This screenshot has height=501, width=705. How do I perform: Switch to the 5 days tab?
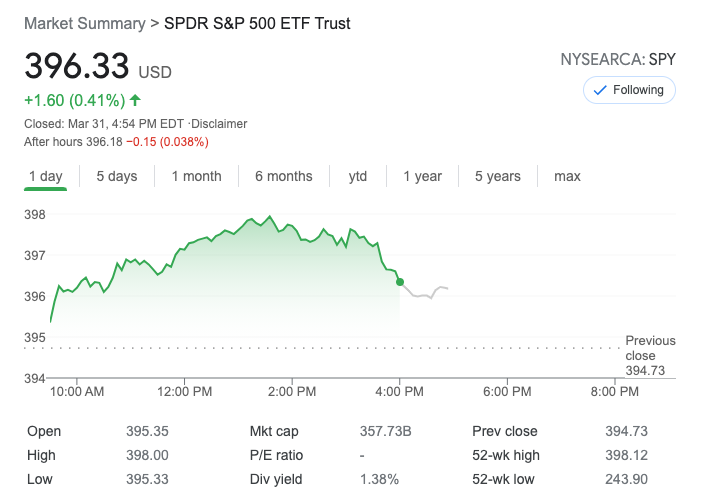point(116,176)
